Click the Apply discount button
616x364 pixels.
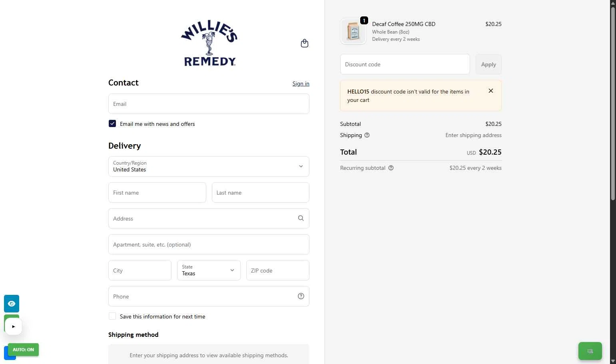pos(488,64)
